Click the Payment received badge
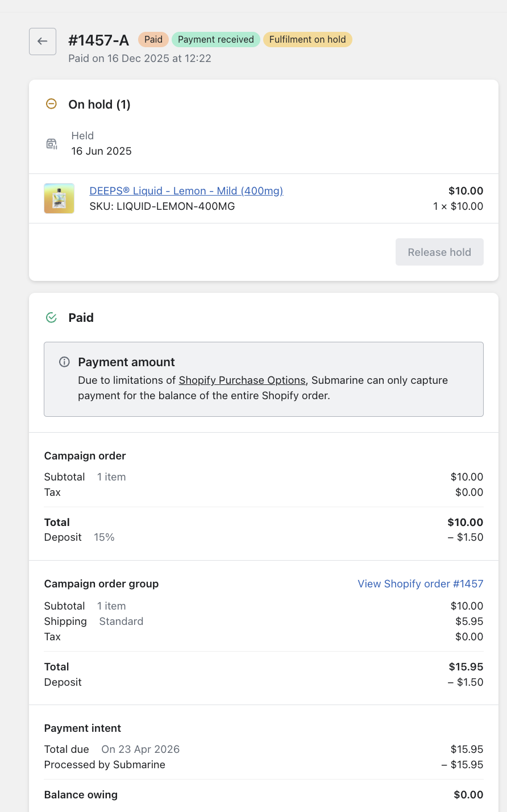 (216, 40)
